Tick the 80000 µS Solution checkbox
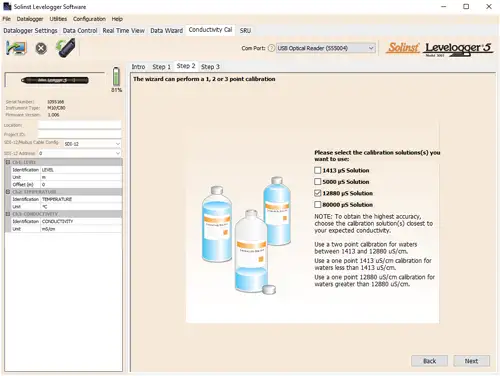500x376 pixels. 317,204
